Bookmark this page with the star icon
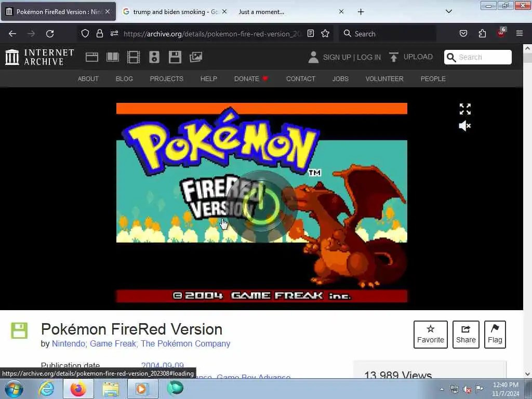Screen dimensions: 532x399 pos(325,33)
